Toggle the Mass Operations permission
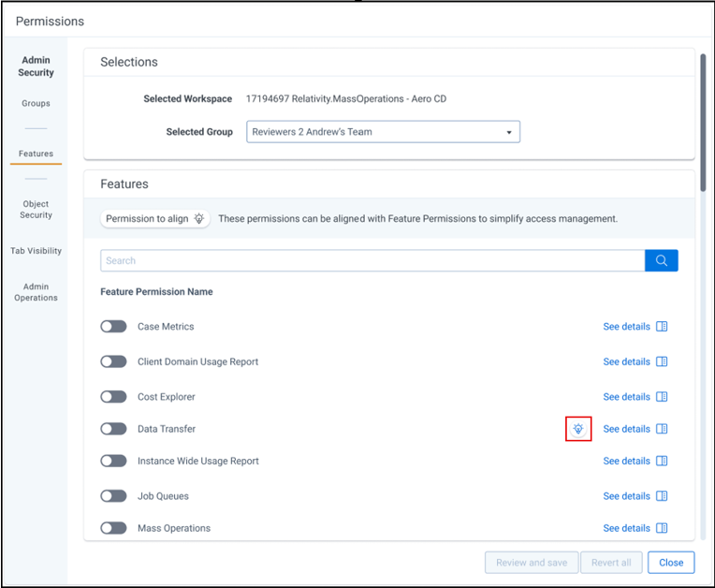The width and height of the screenshot is (715, 588). [113, 528]
